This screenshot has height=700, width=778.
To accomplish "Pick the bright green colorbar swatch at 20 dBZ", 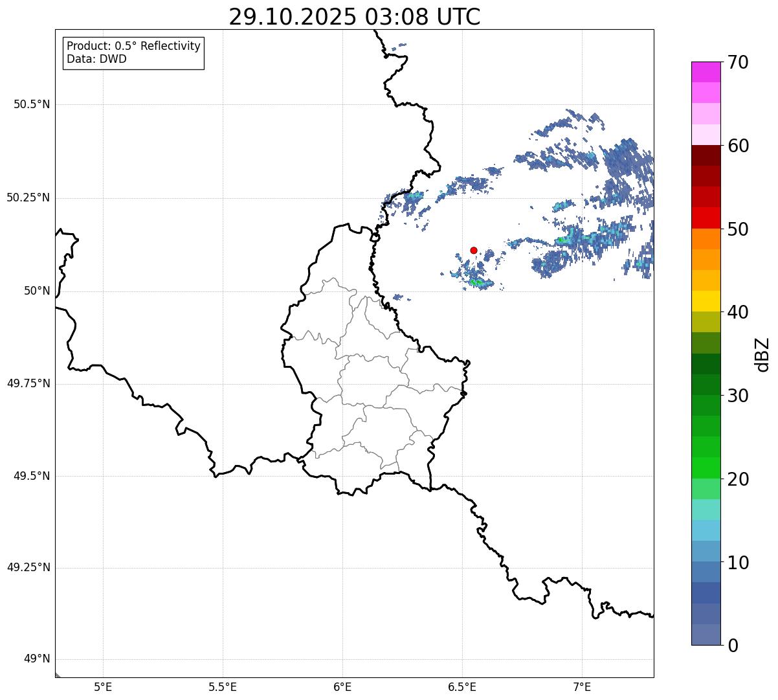I will (706, 468).
